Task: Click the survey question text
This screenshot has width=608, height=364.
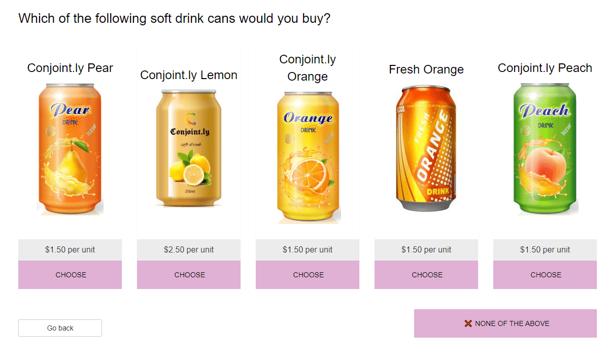Action: (x=174, y=18)
